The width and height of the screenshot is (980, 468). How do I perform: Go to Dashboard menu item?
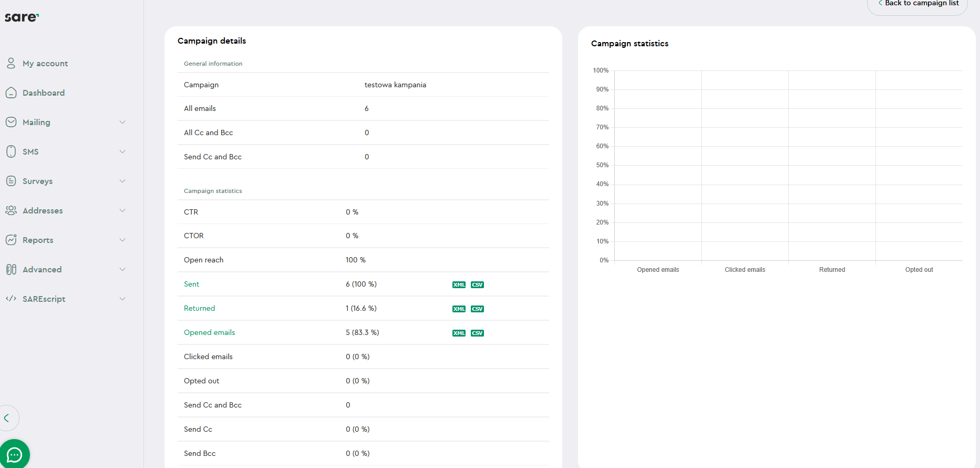44,93
